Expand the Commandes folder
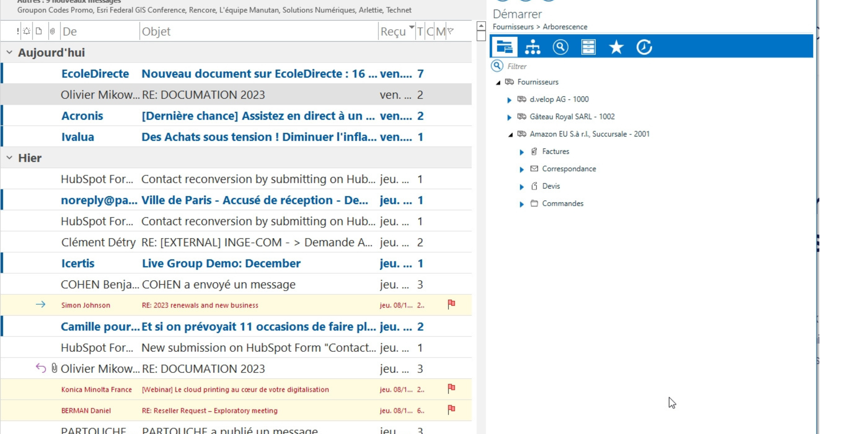 (522, 204)
